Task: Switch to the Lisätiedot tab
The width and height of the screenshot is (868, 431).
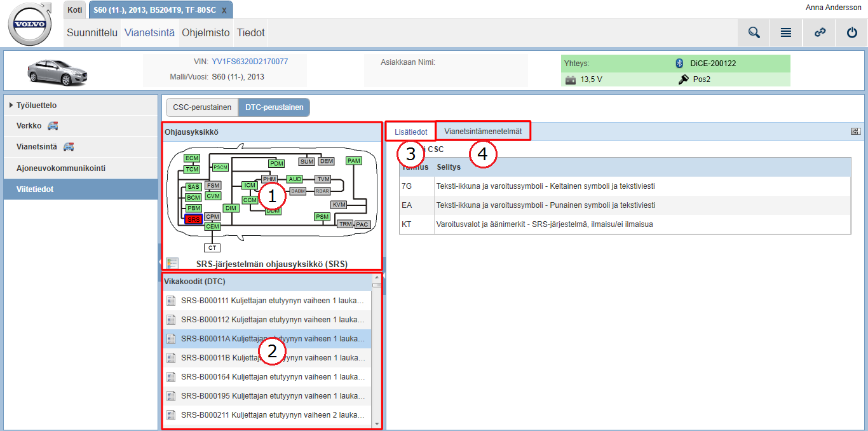Action: pyautogui.click(x=410, y=132)
